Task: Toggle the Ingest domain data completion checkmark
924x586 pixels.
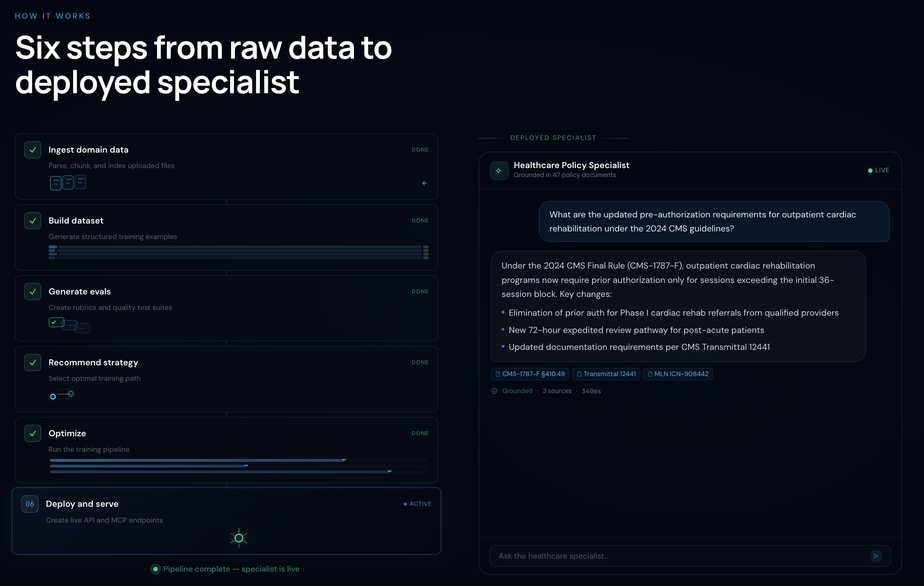Action: [33, 150]
